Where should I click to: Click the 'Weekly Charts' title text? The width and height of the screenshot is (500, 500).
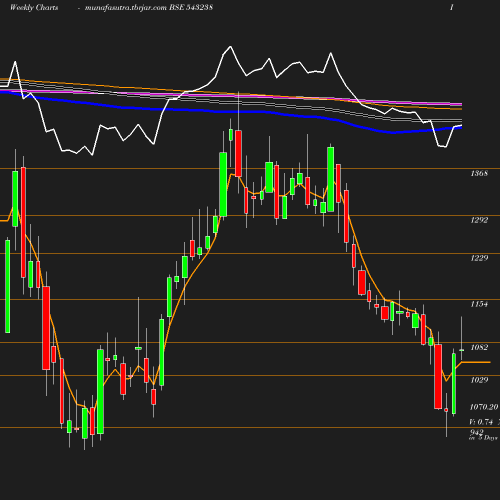(34, 7)
